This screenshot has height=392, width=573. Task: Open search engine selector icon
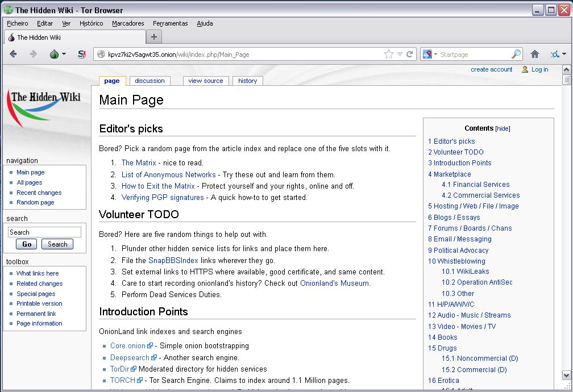pyautogui.click(x=427, y=54)
